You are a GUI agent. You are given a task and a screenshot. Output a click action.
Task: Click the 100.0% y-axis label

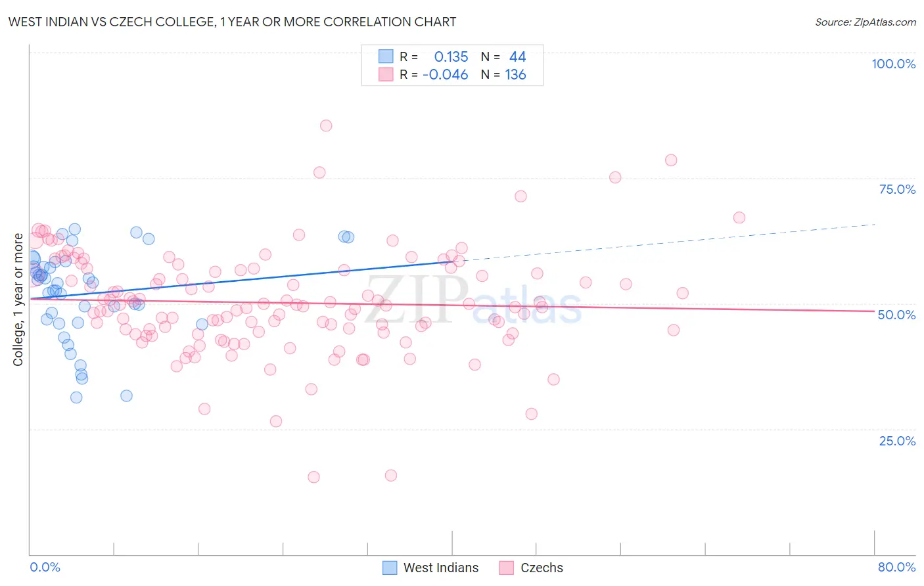(894, 64)
